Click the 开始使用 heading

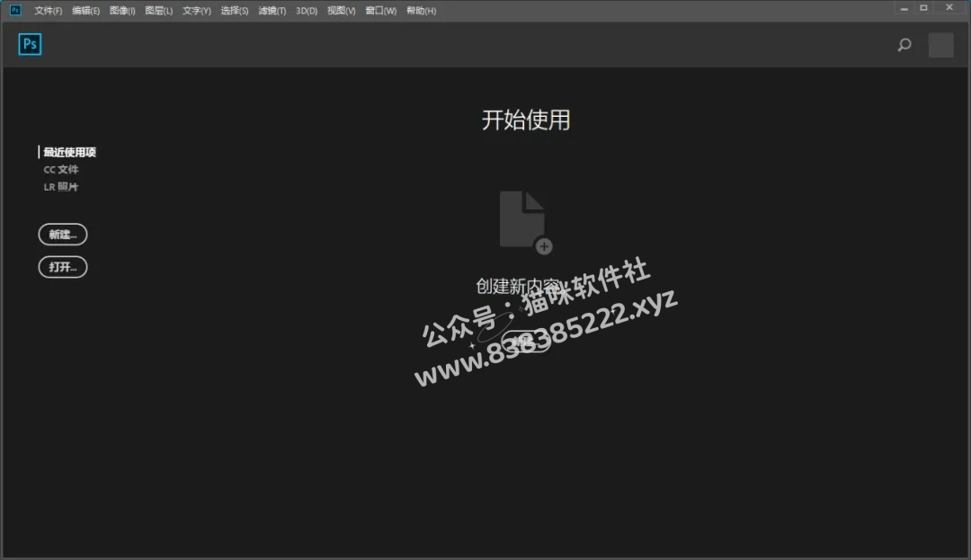coord(526,120)
